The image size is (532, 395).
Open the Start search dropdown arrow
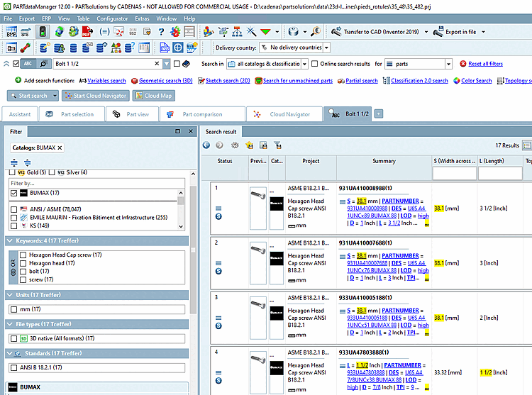[x=55, y=96]
